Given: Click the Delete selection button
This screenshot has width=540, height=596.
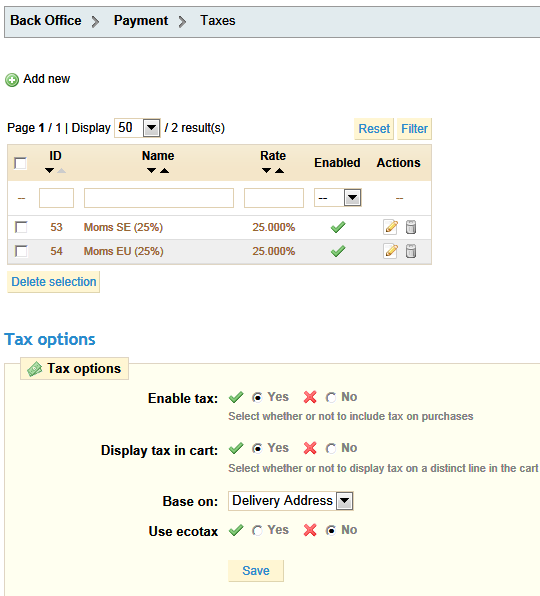Looking at the screenshot, I should point(54,282).
